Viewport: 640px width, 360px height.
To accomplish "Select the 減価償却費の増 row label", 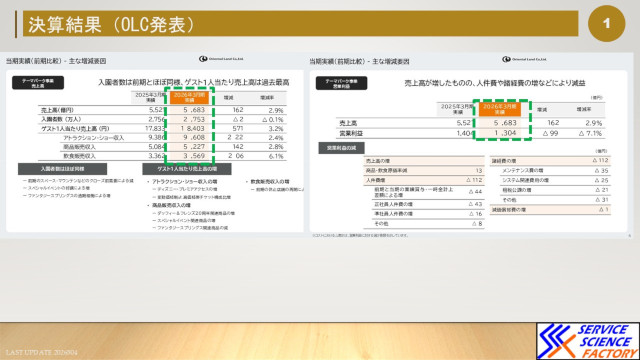I will 509,210.
